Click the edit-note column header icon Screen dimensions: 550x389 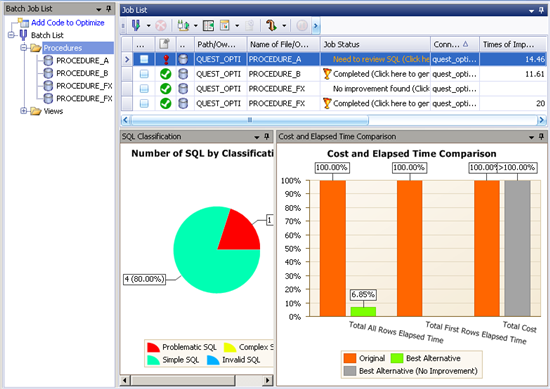coord(165,44)
